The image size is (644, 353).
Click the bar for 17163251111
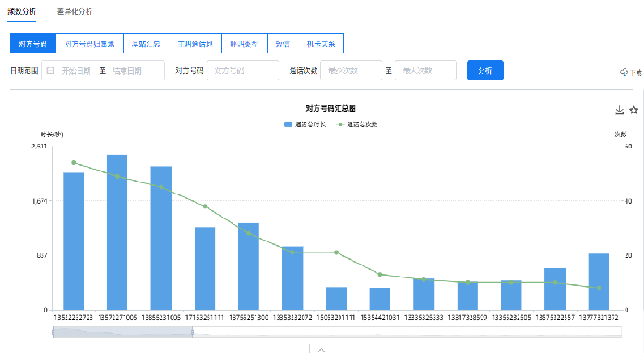click(205, 268)
